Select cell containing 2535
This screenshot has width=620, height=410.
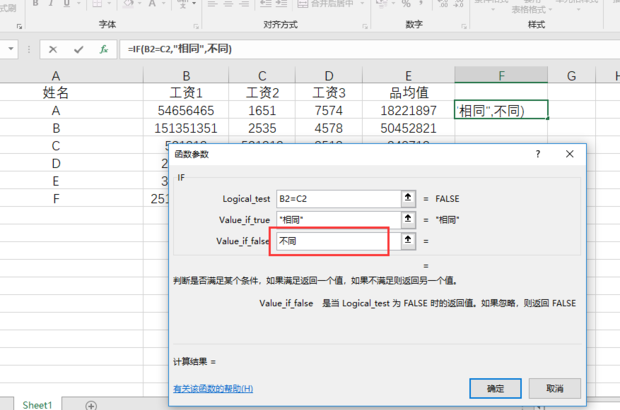(262, 128)
